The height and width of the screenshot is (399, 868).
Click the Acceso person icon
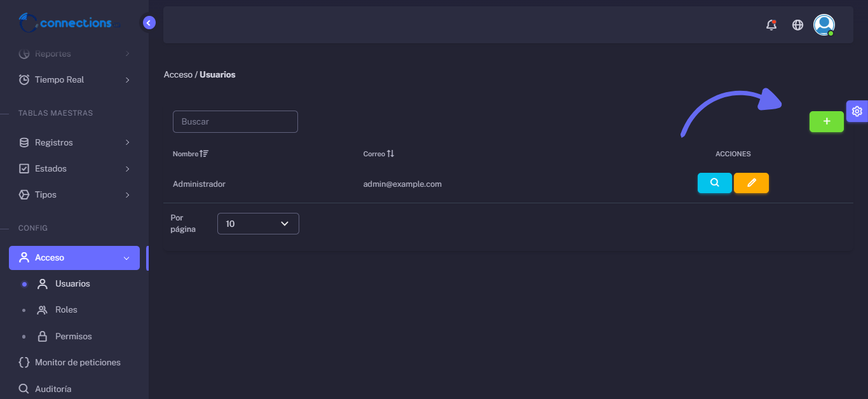(24, 257)
